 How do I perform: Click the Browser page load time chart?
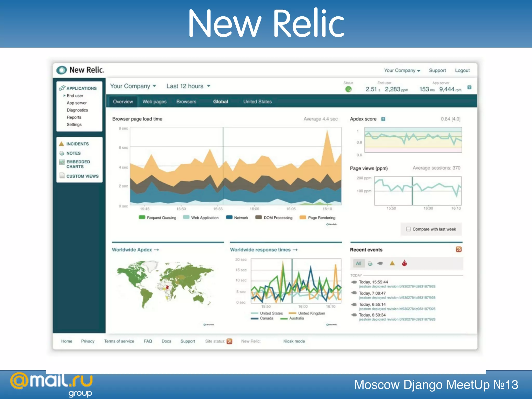point(236,166)
